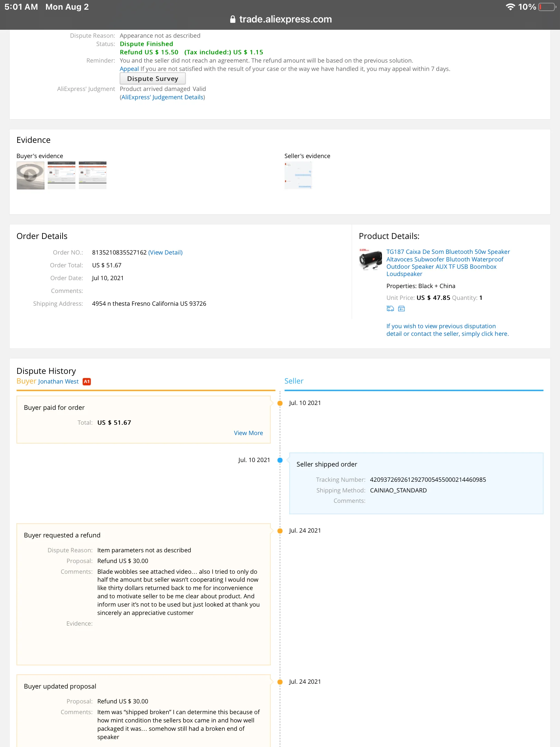Open buyer profile Jonathan West

click(58, 381)
